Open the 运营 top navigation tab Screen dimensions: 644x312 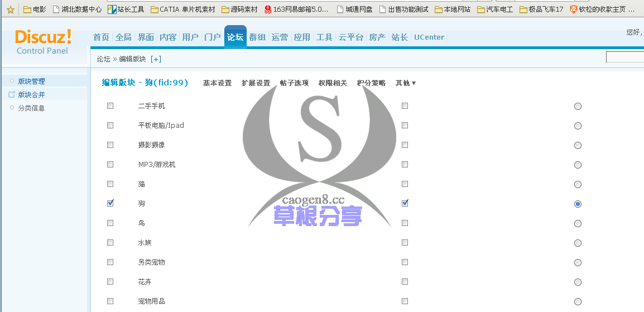click(280, 37)
